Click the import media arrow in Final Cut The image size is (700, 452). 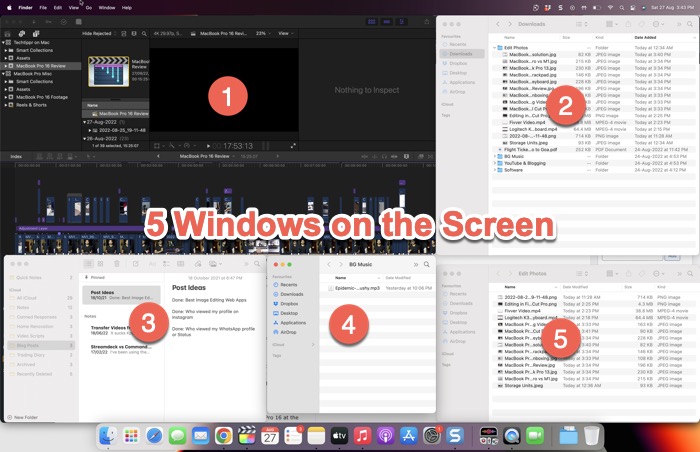click(x=33, y=21)
